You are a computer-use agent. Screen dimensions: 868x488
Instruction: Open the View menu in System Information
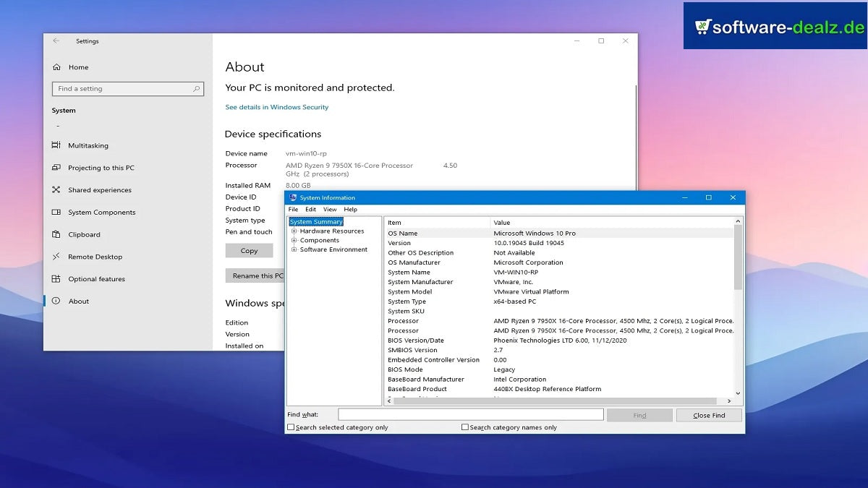(331, 209)
